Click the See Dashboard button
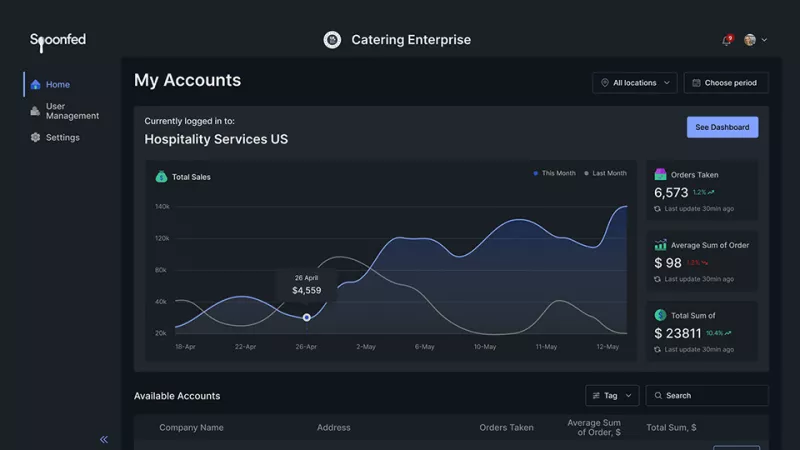800x450 pixels. (x=722, y=127)
